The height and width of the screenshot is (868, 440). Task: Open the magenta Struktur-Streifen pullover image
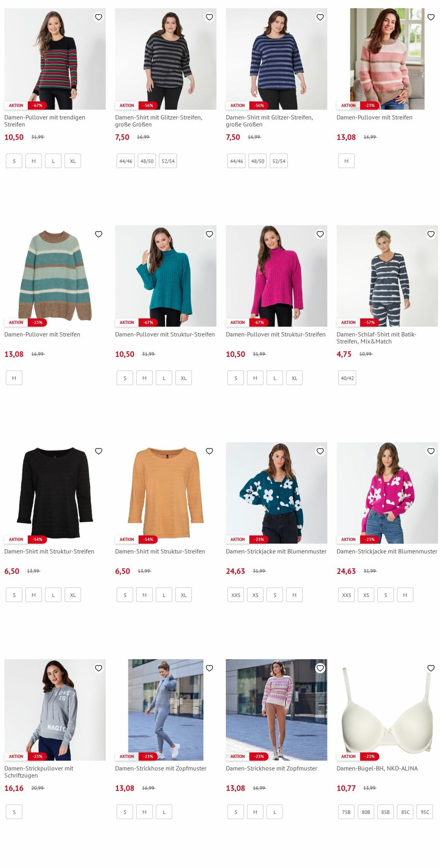click(276, 276)
